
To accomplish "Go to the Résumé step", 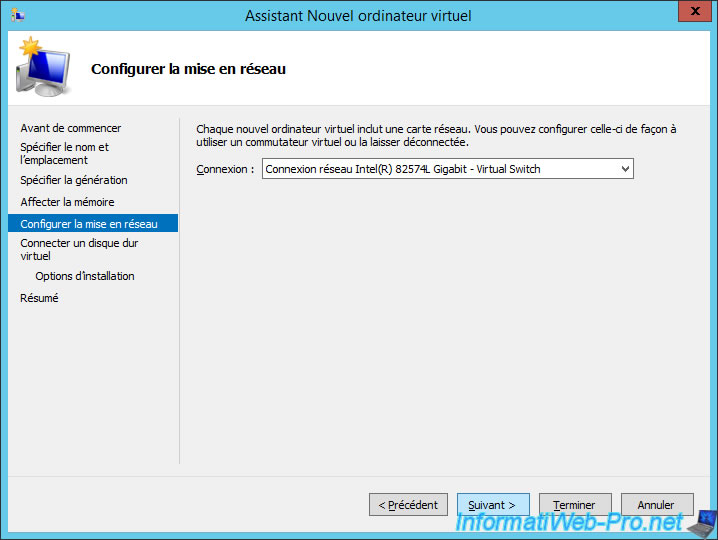I will pyautogui.click(x=39, y=298).
